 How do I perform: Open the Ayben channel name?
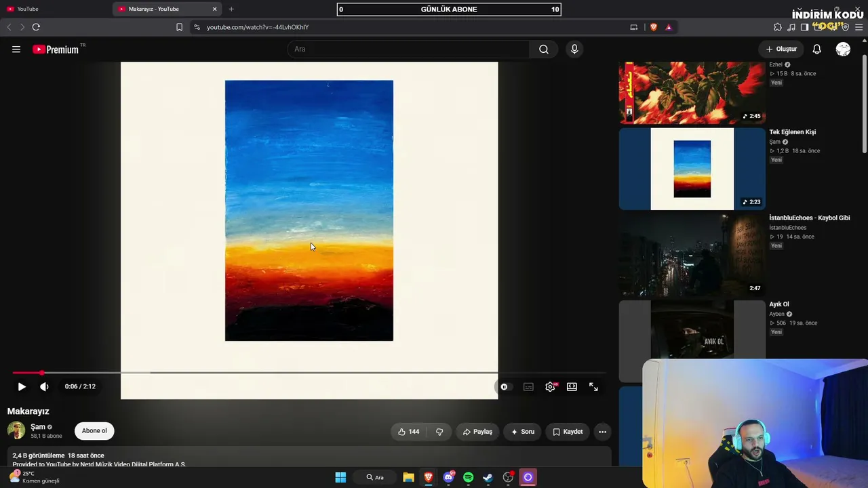pyautogui.click(x=776, y=314)
